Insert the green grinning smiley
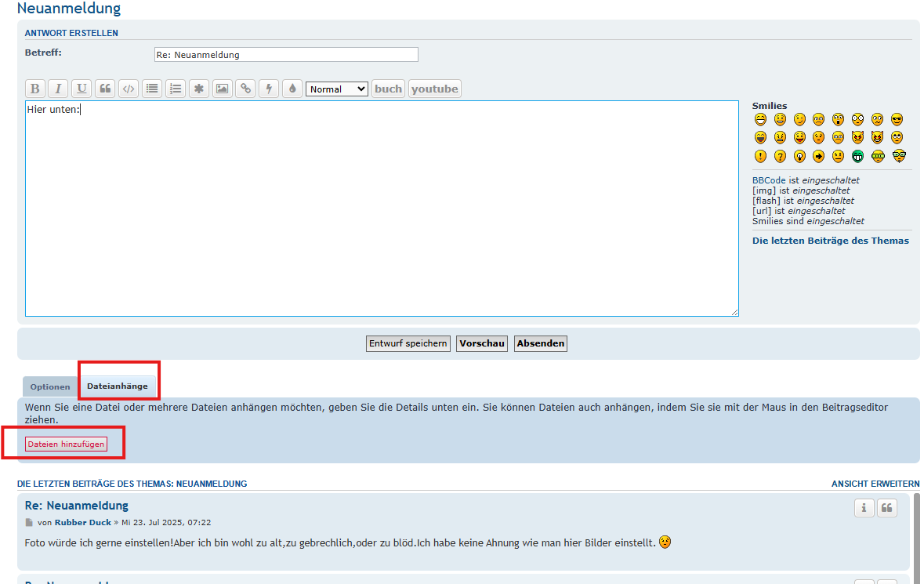 (x=858, y=156)
